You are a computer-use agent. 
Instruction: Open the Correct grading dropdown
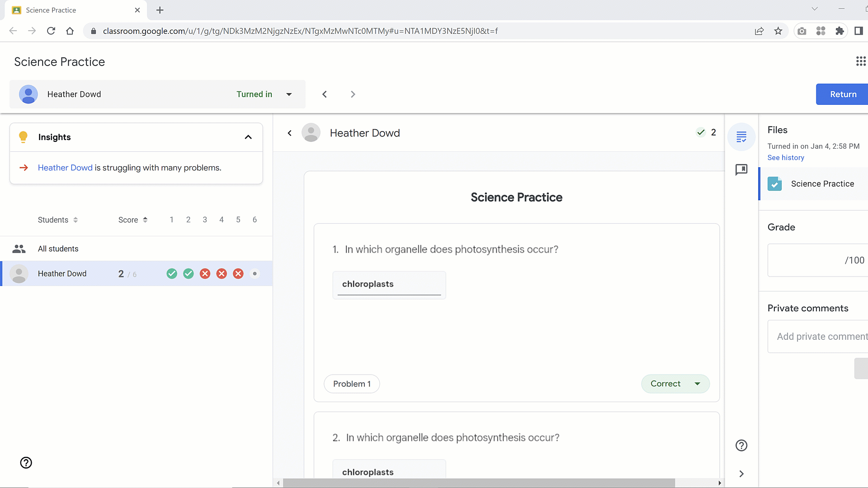click(675, 384)
